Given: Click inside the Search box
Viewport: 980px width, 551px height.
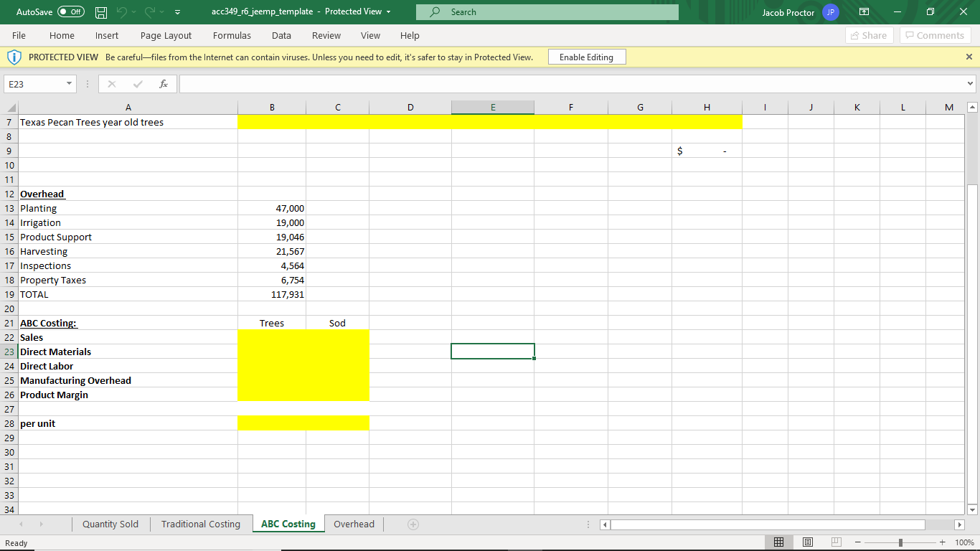Looking at the screenshot, I should coord(547,12).
